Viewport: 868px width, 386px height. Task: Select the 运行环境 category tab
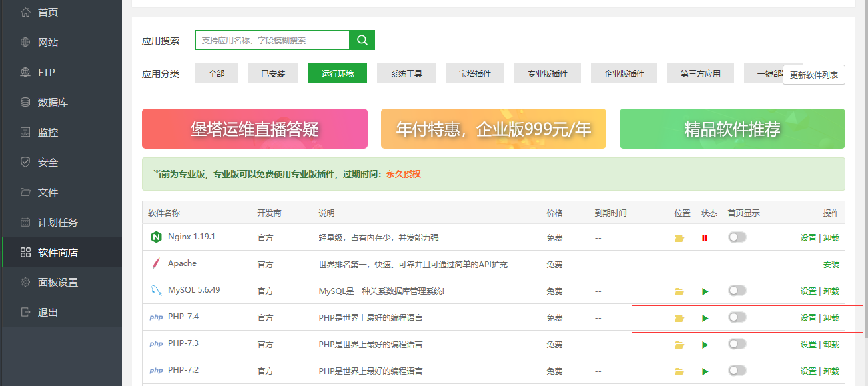pos(338,74)
